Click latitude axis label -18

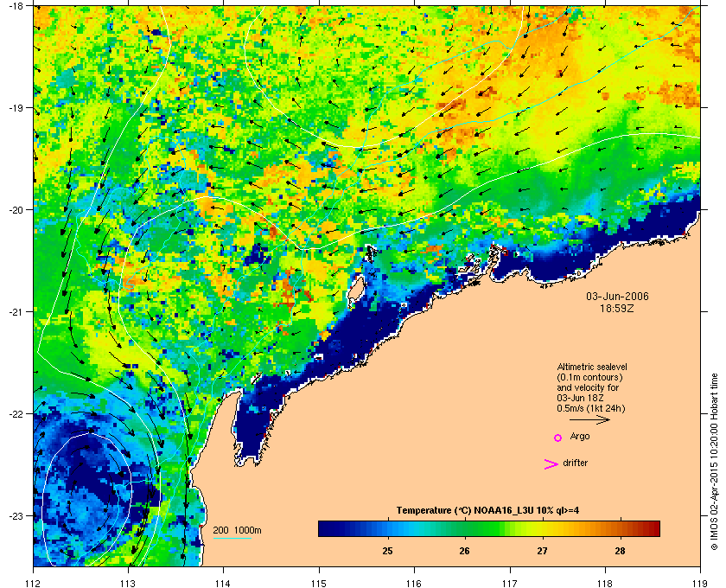pos(16,6)
